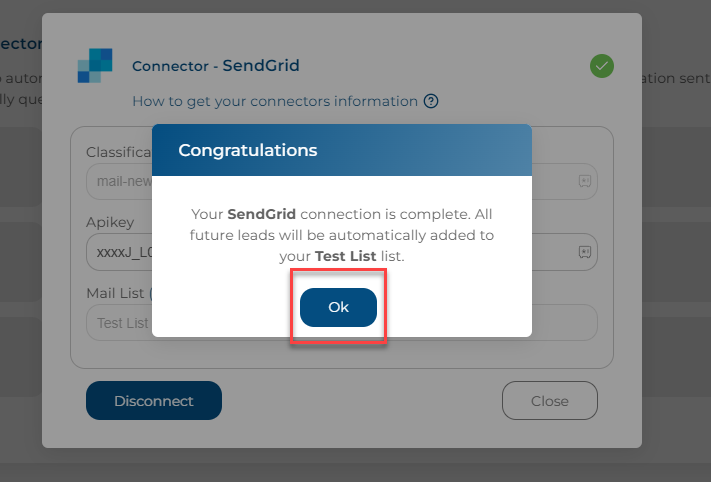The image size is (711, 482).
Task: Click the Mail List field label
Action: click(115, 293)
